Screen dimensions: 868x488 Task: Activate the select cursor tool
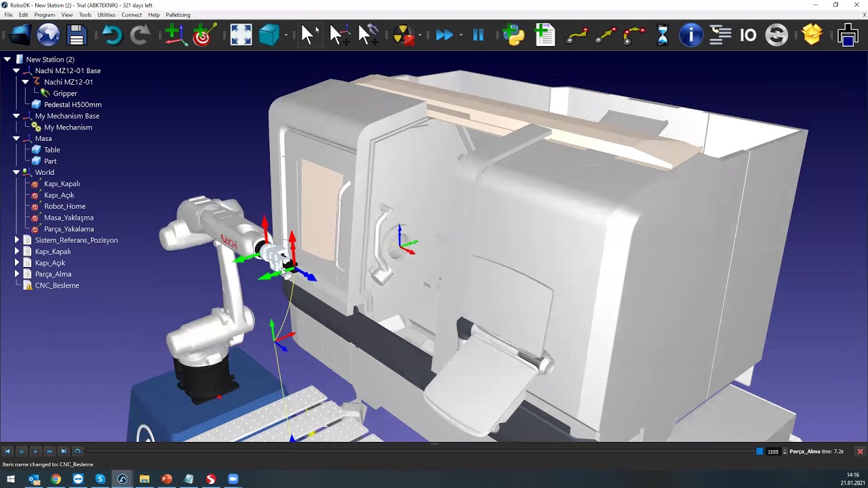click(x=309, y=35)
